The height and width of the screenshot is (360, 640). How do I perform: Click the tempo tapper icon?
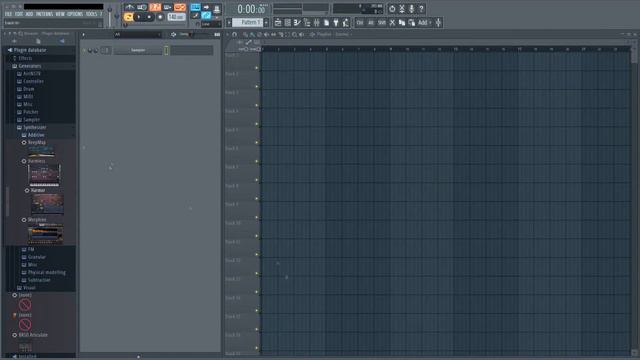pyautogui.click(x=346, y=23)
